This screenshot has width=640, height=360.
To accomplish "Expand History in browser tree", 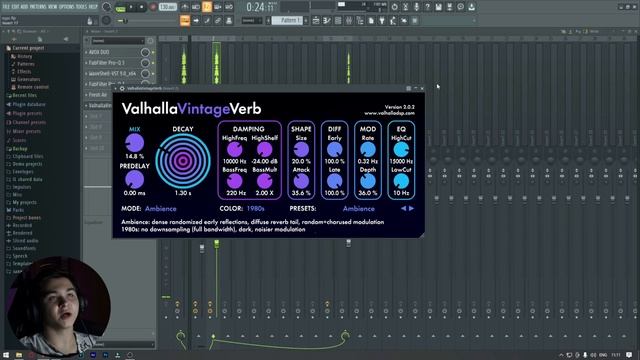I will point(24,56).
